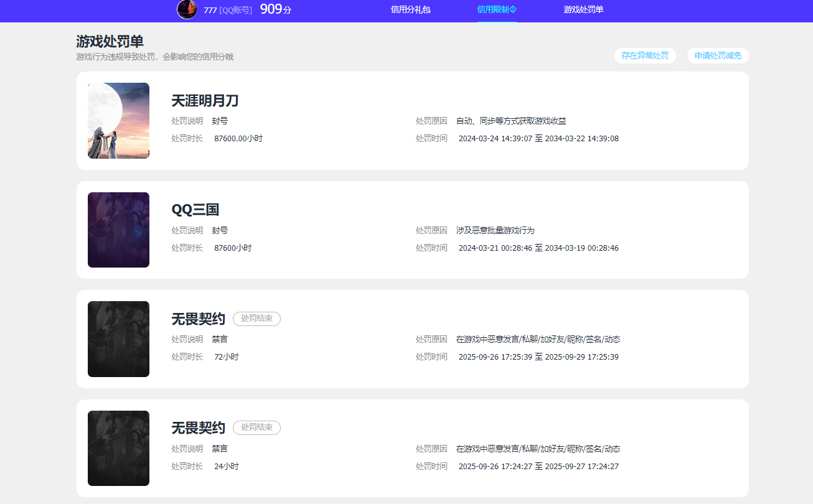Click 处罚结束 badge on 24小时 penalty card
Viewport: 813px width, 504px height.
[x=256, y=427]
